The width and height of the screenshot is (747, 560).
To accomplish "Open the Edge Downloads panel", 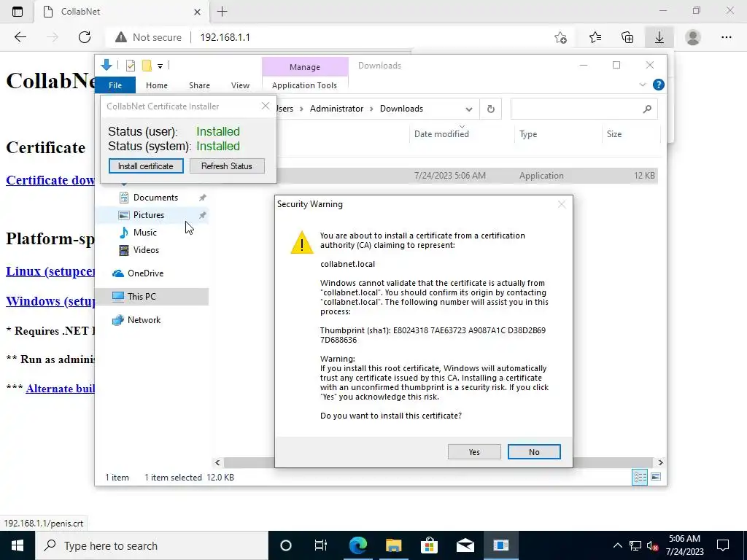I will 659,37.
